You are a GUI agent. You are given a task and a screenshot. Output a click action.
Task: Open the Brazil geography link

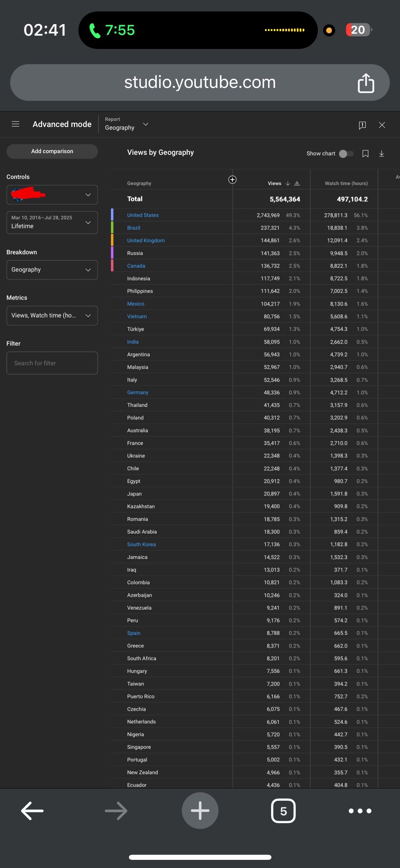point(134,228)
